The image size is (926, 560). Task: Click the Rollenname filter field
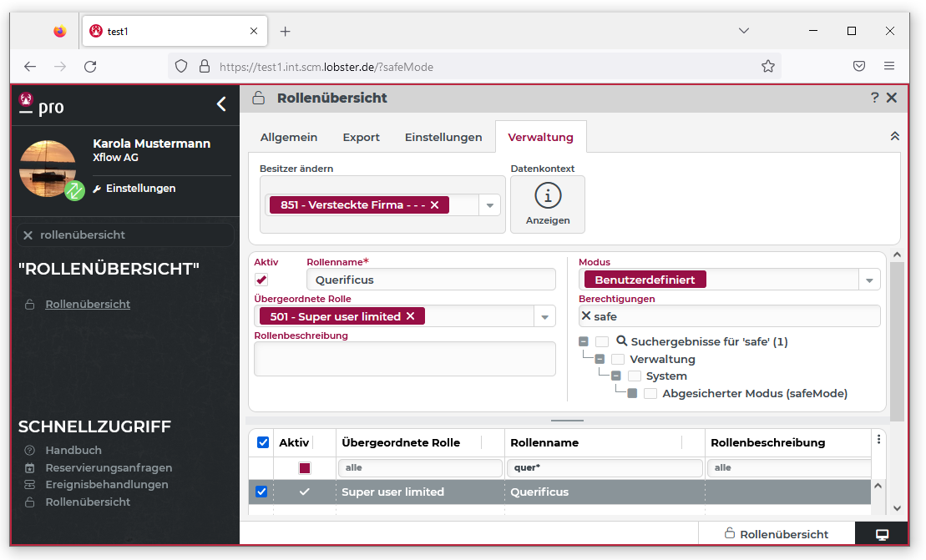tap(604, 468)
